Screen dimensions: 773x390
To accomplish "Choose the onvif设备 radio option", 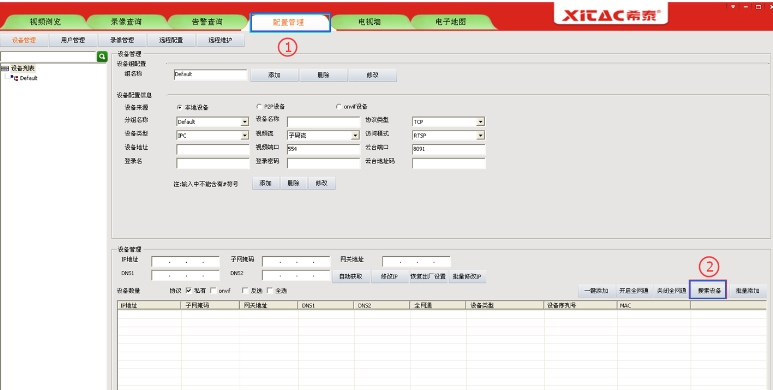I will 338,106.
